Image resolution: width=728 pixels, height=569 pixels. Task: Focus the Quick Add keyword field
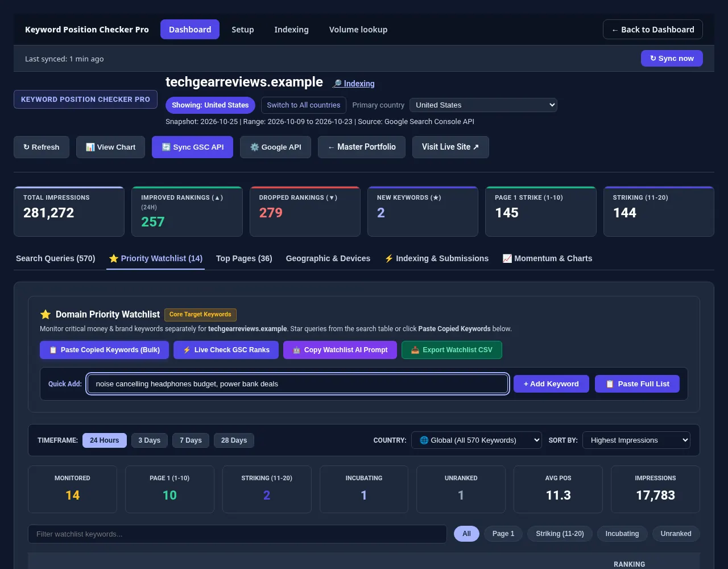(297, 384)
